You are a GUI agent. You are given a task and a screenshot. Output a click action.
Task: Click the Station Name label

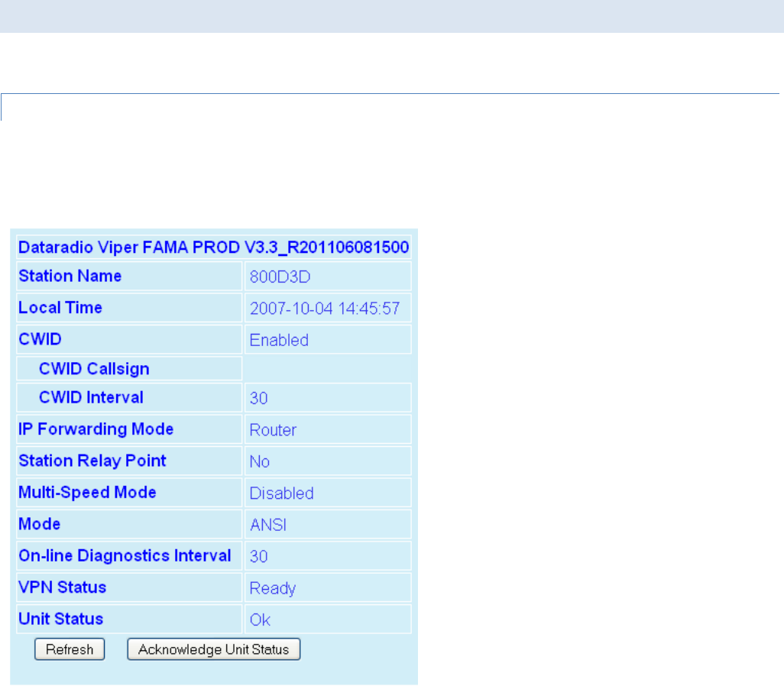[70, 276]
